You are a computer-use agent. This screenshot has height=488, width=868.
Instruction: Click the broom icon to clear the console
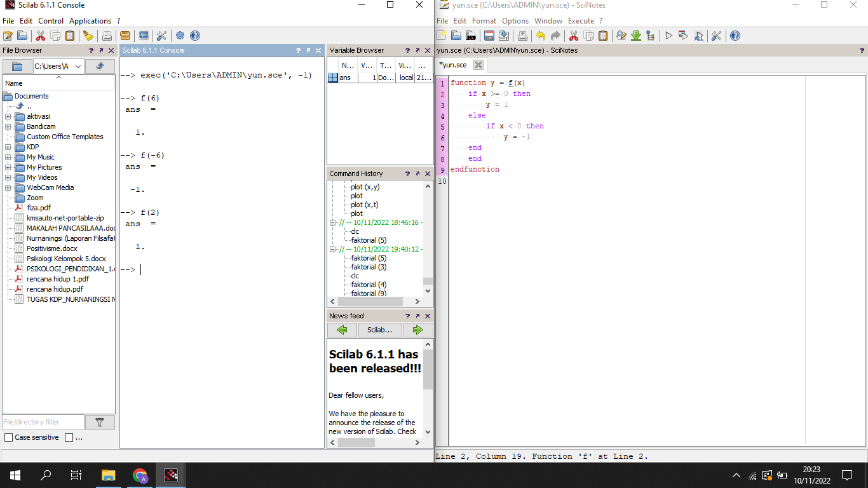coord(88,36)
